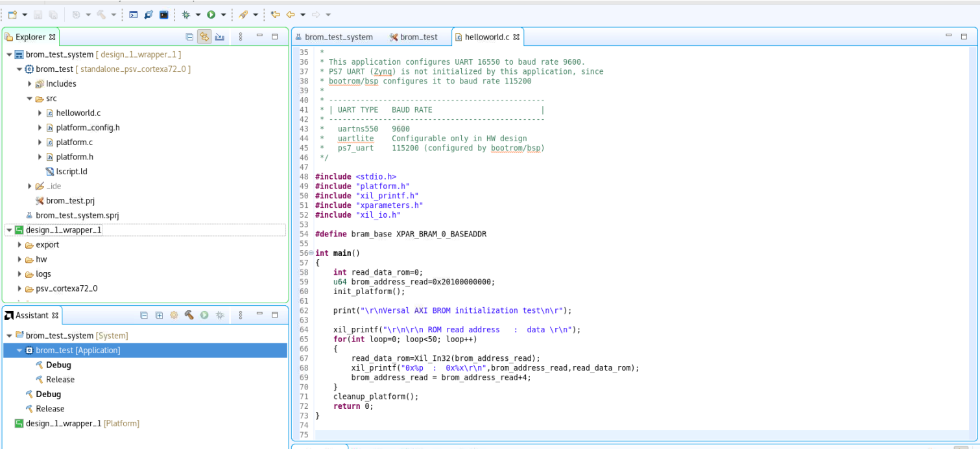The image size is (980, 449).
Task: Expand the Includes folder under brom_test
Action: click(x=30, y=84)
